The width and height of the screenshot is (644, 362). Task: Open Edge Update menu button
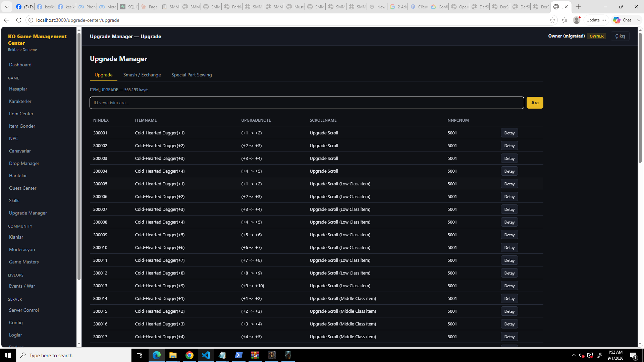pos(596,20)
